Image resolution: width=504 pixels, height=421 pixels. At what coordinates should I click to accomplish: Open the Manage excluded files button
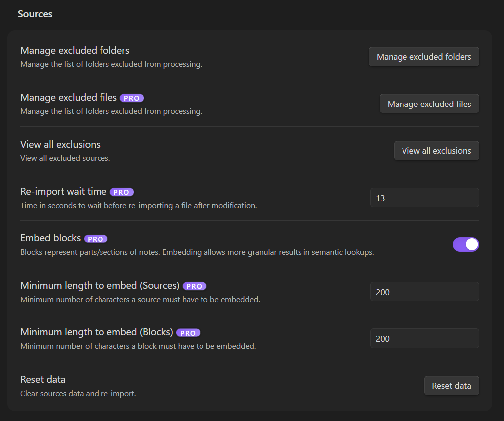click(429, 104)
